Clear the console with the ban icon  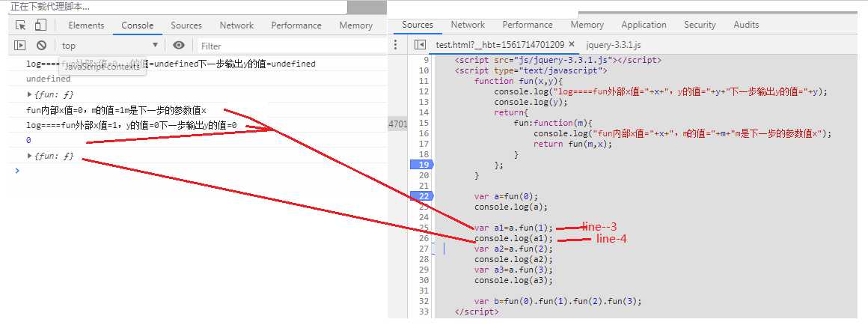41,46
